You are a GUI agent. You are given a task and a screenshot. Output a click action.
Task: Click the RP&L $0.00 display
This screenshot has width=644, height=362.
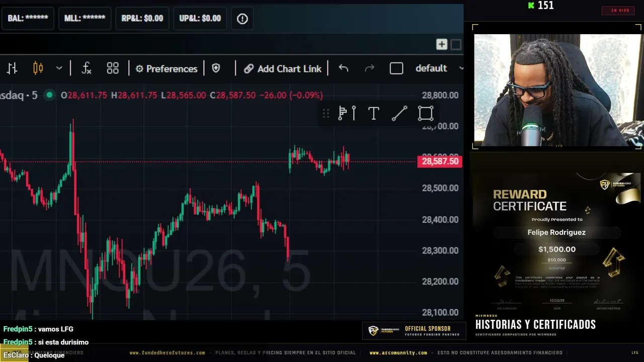tap(142, 19)
